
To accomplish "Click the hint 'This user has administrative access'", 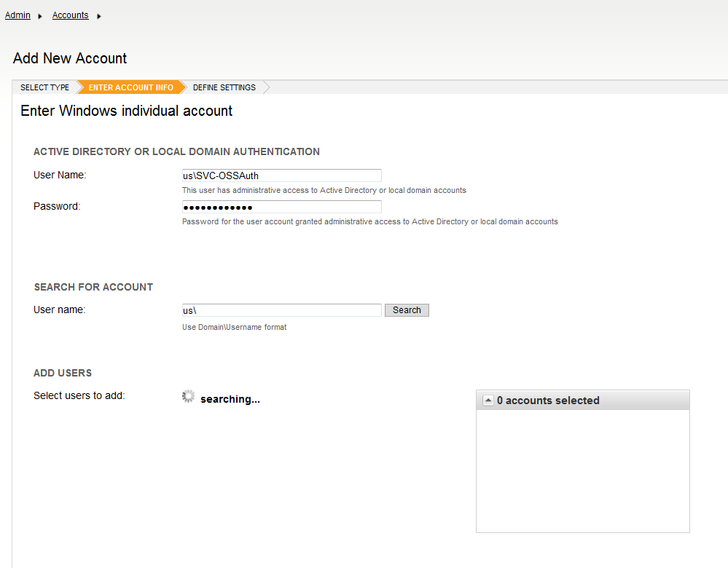I will [x=324, y=190].
